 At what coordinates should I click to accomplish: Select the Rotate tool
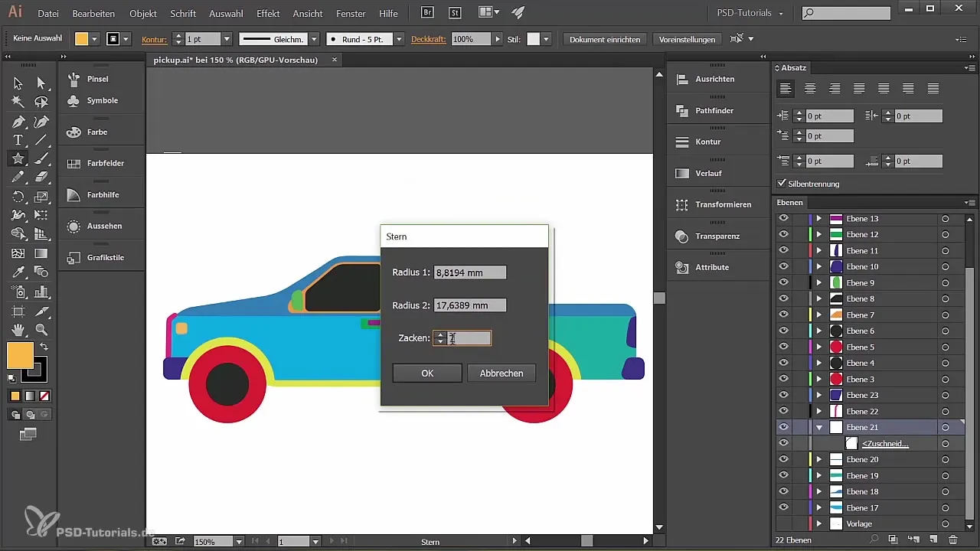pos(18,196)
